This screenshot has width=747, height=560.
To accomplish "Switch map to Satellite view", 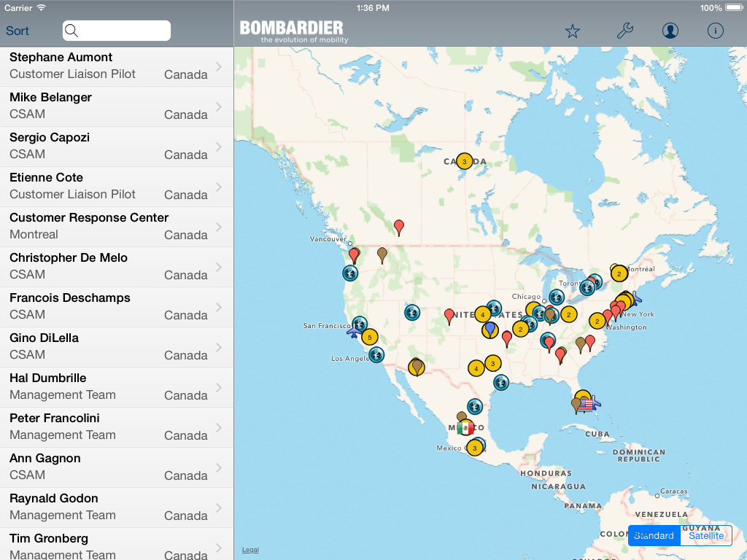I will tap(706, 536).
